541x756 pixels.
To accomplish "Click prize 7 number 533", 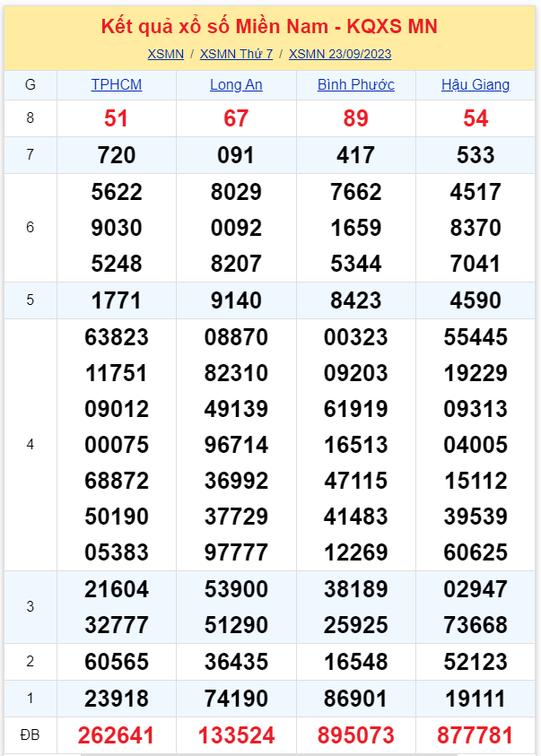I will click(x=476, y=155).
